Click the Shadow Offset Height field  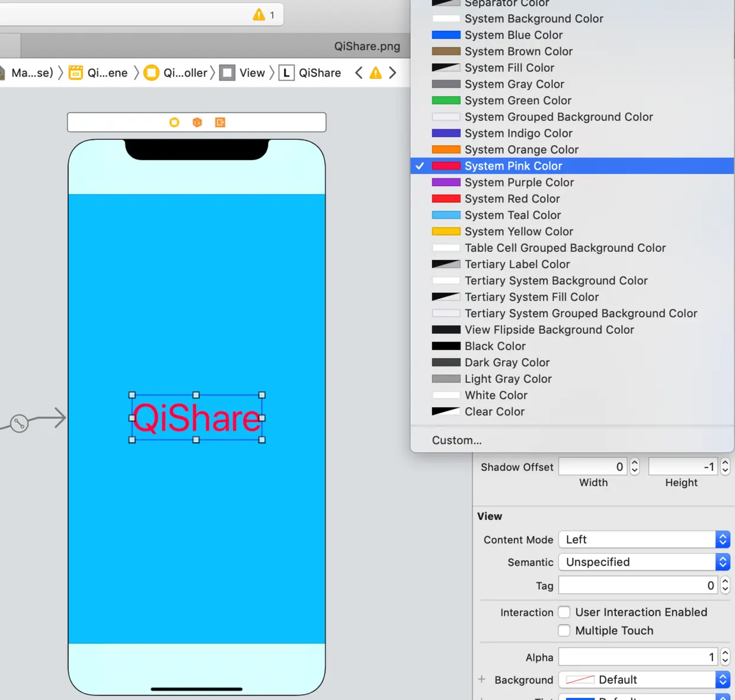(x=683, y=466)
